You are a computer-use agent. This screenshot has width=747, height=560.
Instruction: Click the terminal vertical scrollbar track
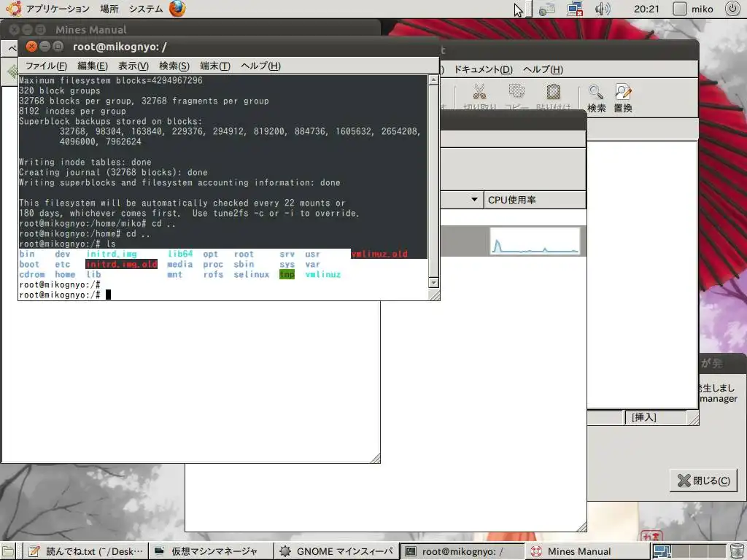coord(433,181)
